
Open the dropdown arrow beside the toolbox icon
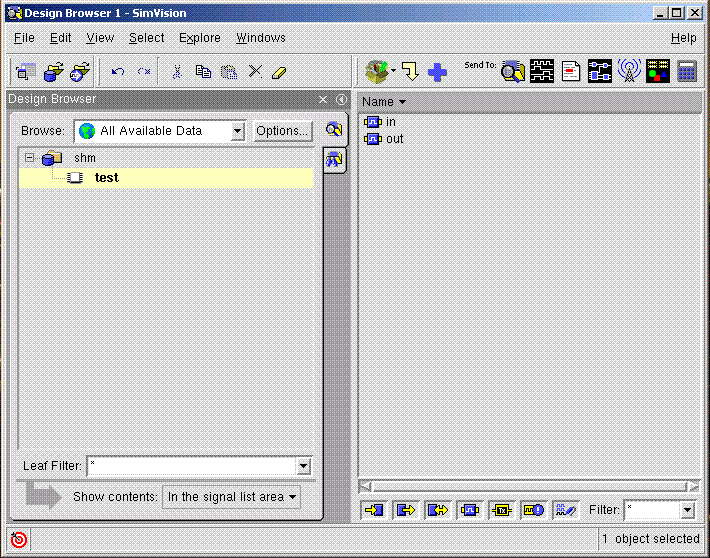coord(393,71)
